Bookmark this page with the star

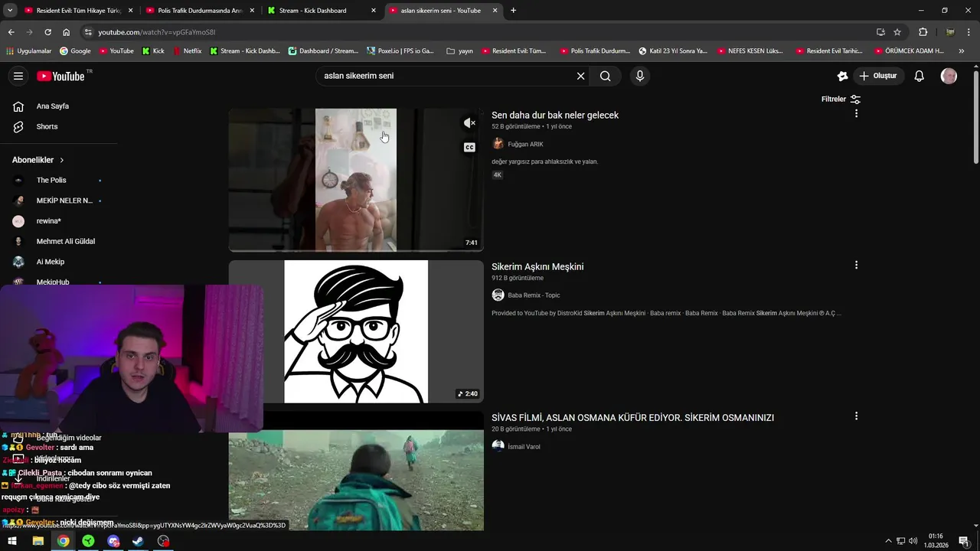(x=897, y=32)
